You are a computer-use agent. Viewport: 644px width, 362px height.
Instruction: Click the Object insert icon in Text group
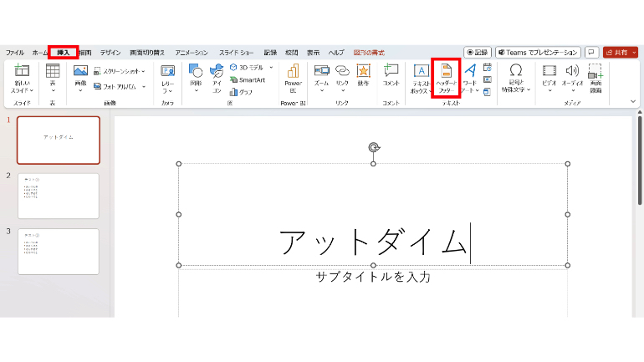488,91
